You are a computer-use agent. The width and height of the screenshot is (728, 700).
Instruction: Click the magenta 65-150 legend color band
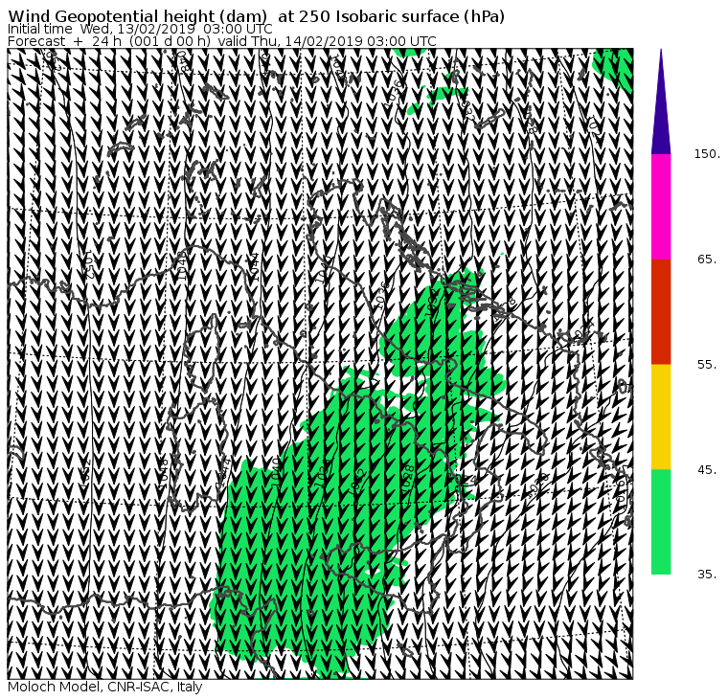(661, 207)
